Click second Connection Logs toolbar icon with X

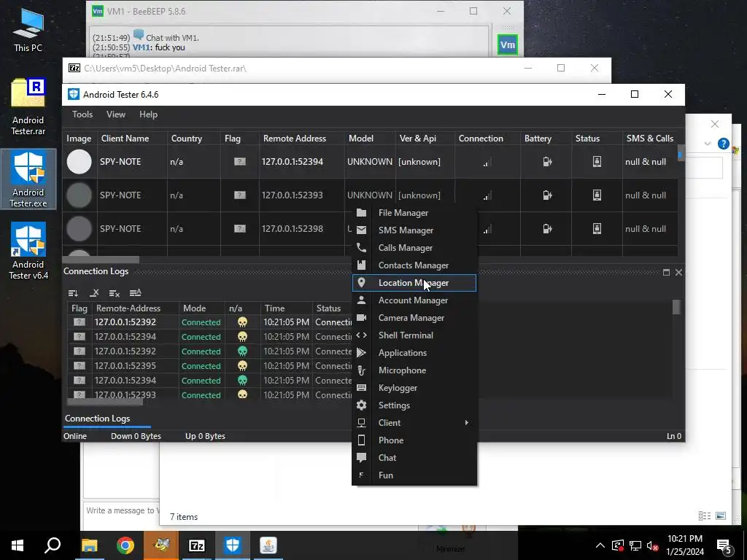pyautogui.click(x=94, y=293)
